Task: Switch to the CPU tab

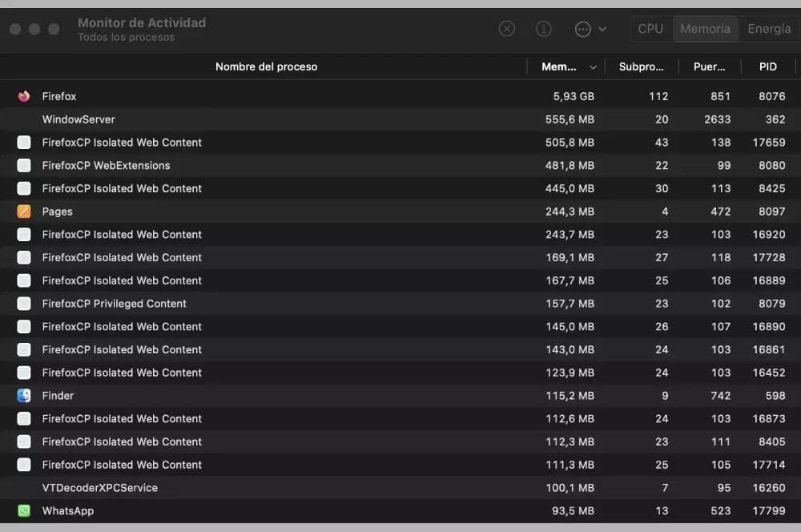Action: point(650,29)
